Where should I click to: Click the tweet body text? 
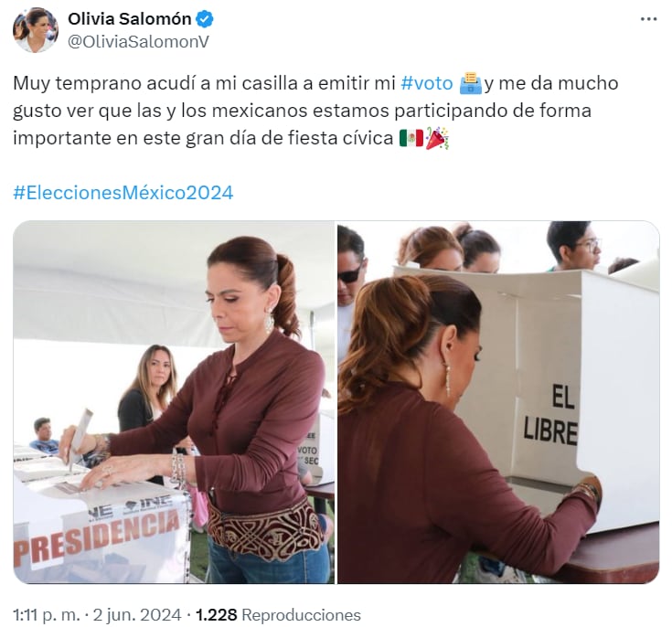pyautogui.click(x=315, y=111)
